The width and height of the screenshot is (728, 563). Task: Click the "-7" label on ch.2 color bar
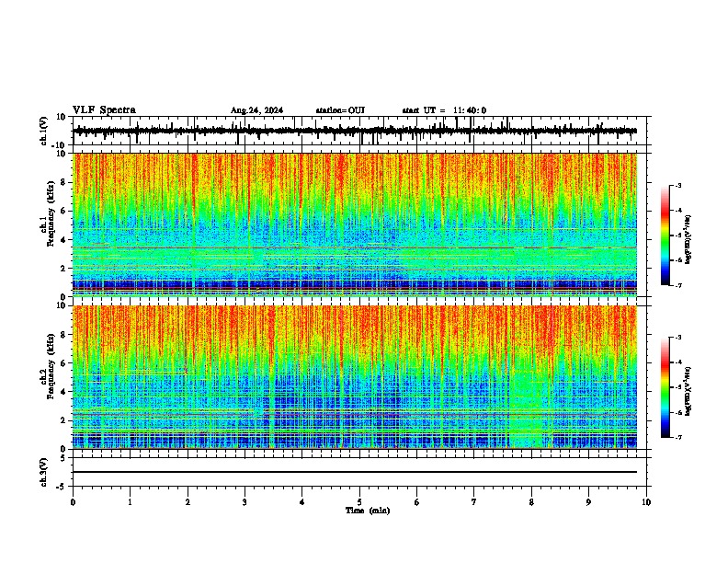pos(678,437)
